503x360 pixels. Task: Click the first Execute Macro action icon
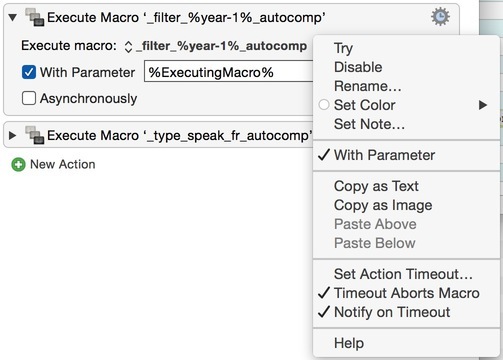[x=35, y=17]
